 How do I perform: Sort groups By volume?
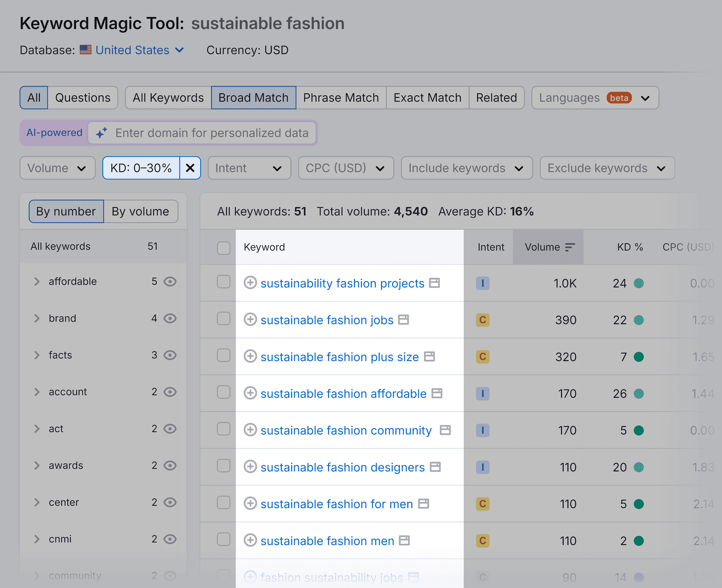141,211
